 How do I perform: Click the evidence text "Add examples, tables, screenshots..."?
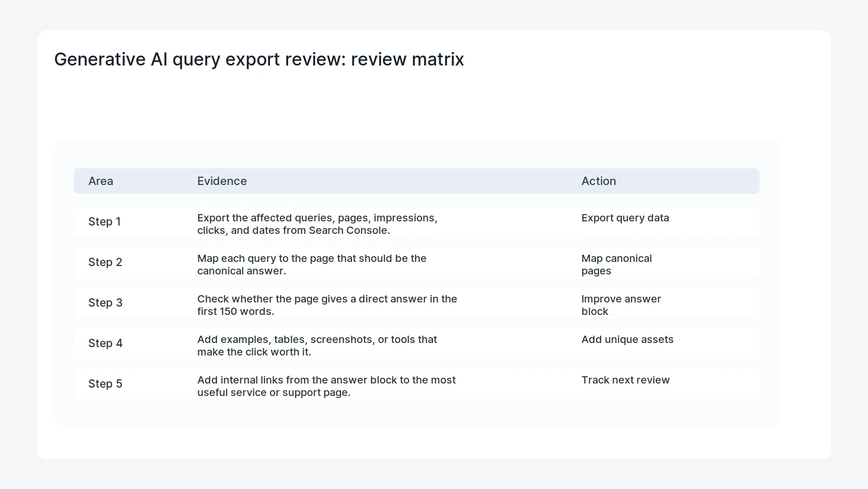(x=317, y=346)
